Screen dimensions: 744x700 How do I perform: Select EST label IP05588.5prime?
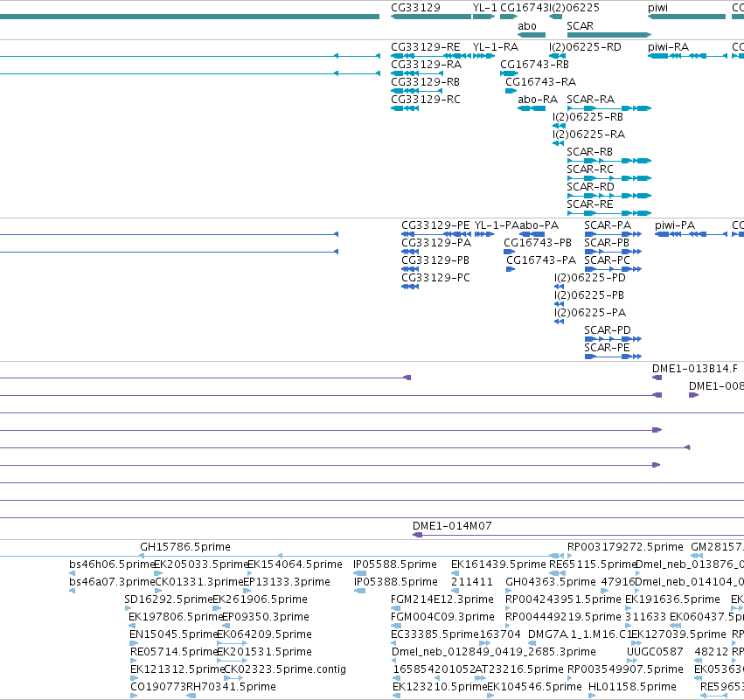pos(395,565)
